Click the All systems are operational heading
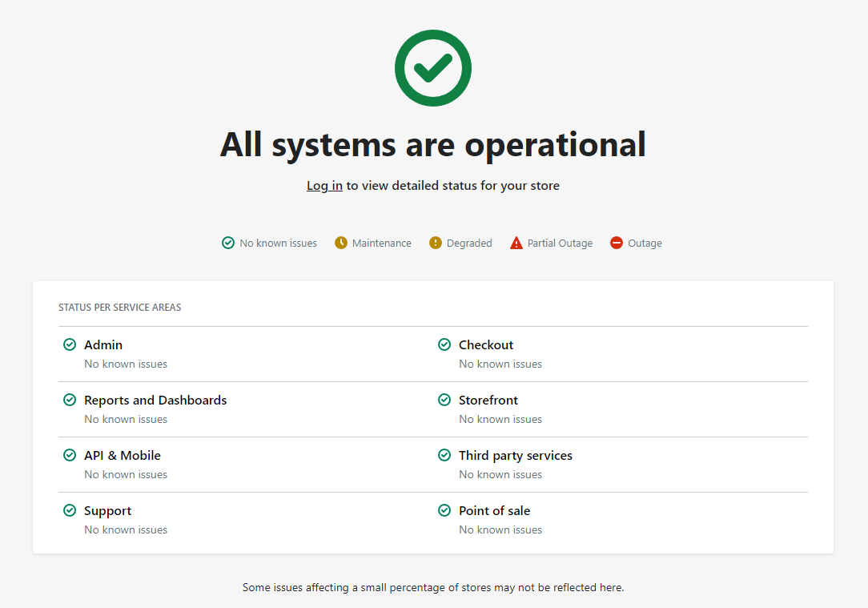Image resolution: width=868 pixels, height=608 pixels. coord(432,144)
